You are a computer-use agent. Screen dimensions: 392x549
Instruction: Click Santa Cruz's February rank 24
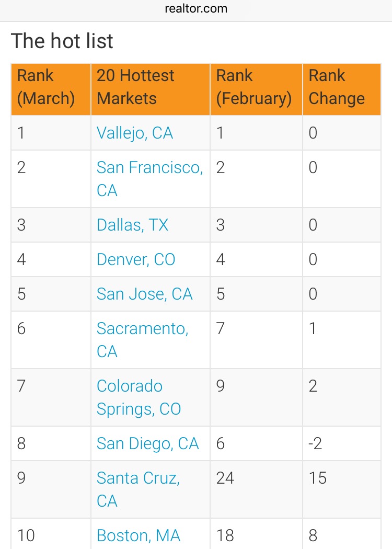click(x=225, y=478)
